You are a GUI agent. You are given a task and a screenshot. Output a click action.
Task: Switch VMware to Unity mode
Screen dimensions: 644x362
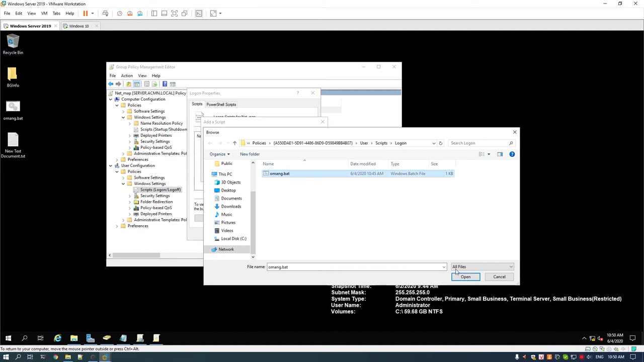pyautogui.click(x=184, y=13)
